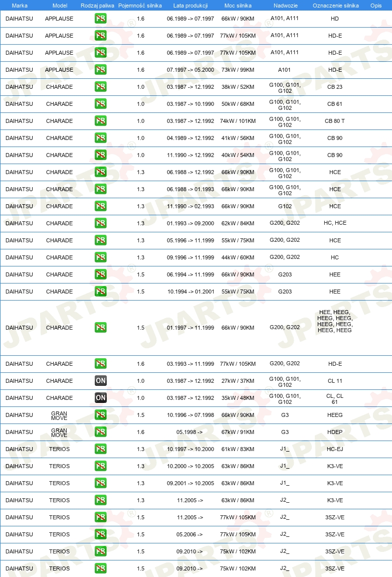Image resolution: width=392 pixels, height=577 pixels.
Task: Select the engine code cell CB 23
Action: coord(335,87)
